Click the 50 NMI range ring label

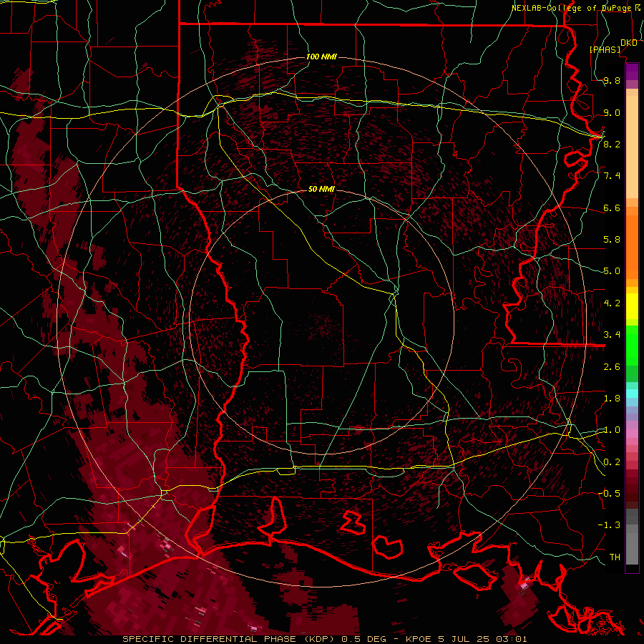(x=321, y=189)
